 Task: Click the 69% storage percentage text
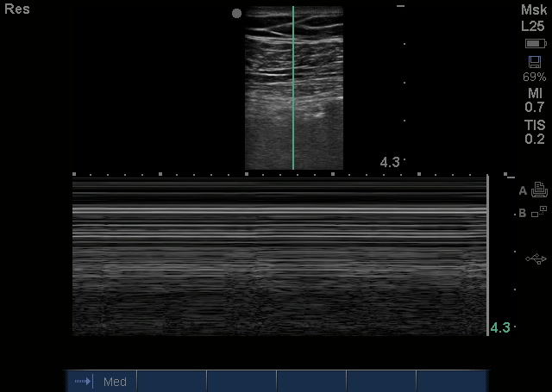pos(534,77)
